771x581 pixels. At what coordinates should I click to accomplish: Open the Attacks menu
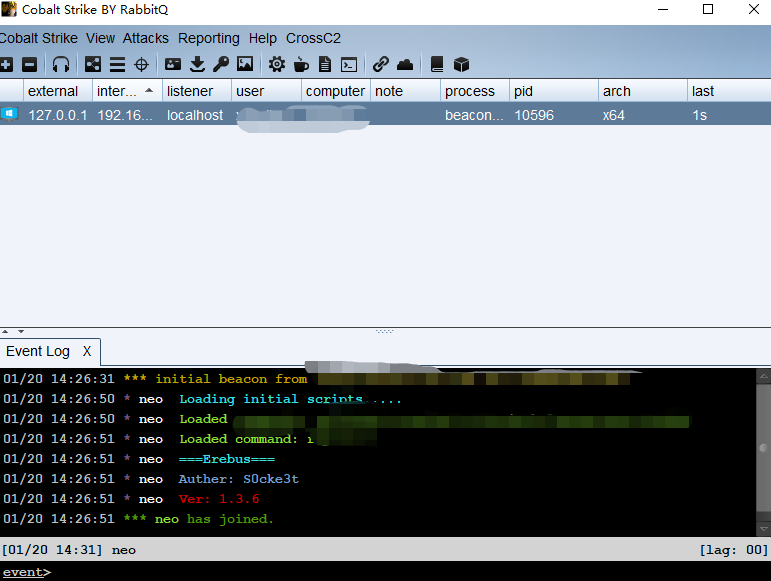[146, 38]
